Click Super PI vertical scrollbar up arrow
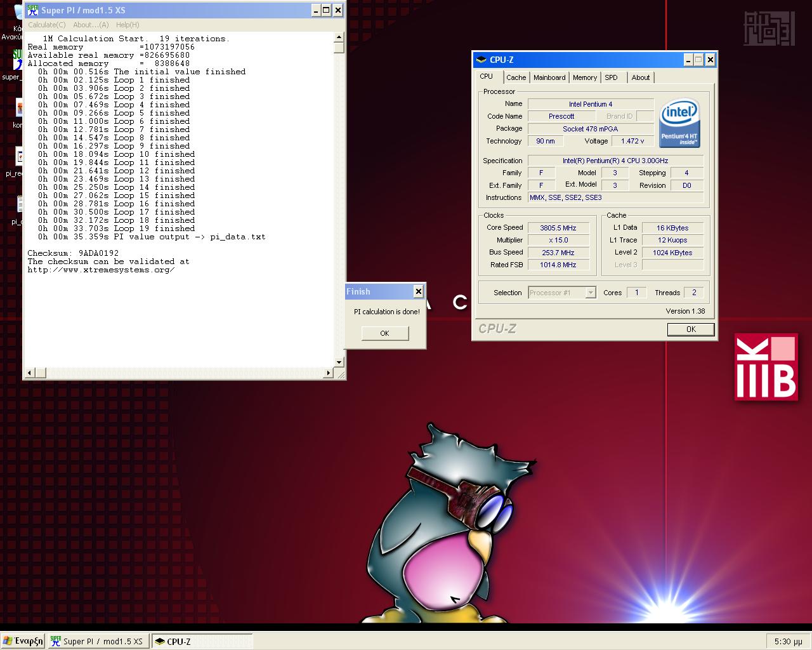This screenshot has height=650, width=812. [x=339, y=37]
